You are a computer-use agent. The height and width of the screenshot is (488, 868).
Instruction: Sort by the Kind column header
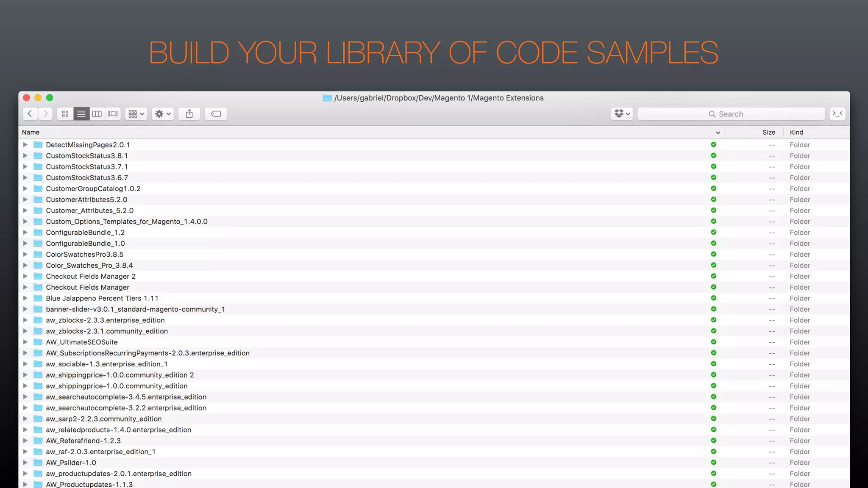(796, 132)
